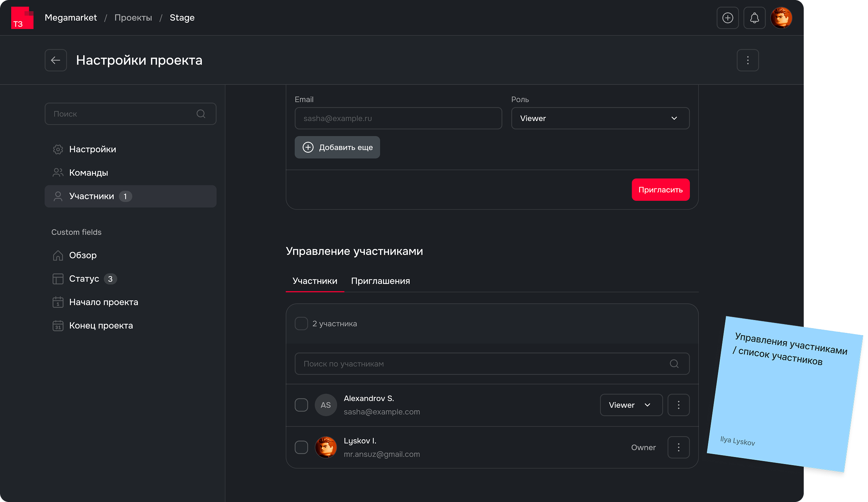Open project settings three-dots menu

748,60
